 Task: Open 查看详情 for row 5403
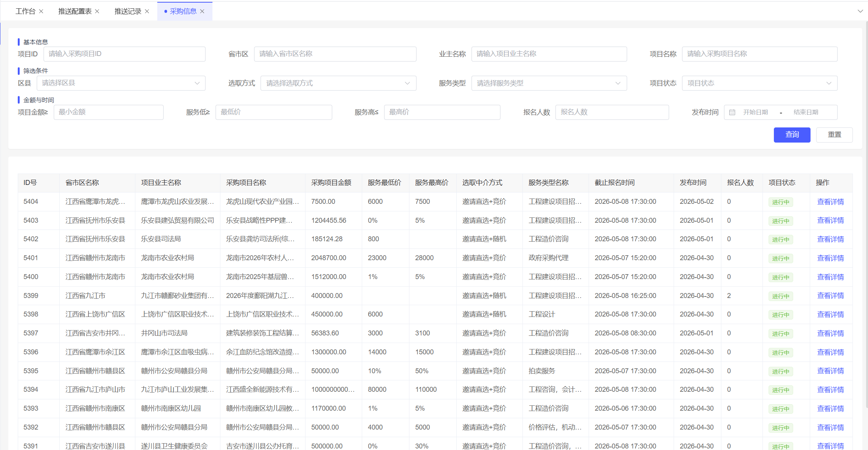[831, 220]
